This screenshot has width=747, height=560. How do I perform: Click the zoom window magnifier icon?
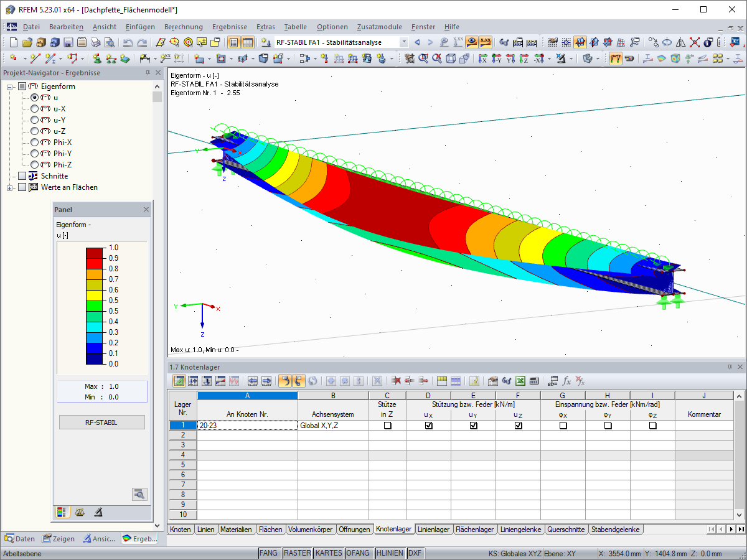pos(423,58)
